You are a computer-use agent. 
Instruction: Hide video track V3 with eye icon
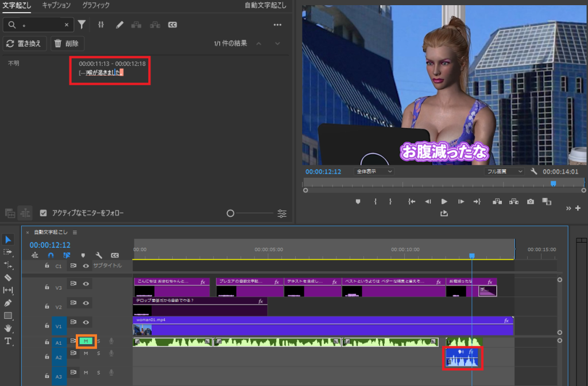pyautogui.click(x=86, y=283)
